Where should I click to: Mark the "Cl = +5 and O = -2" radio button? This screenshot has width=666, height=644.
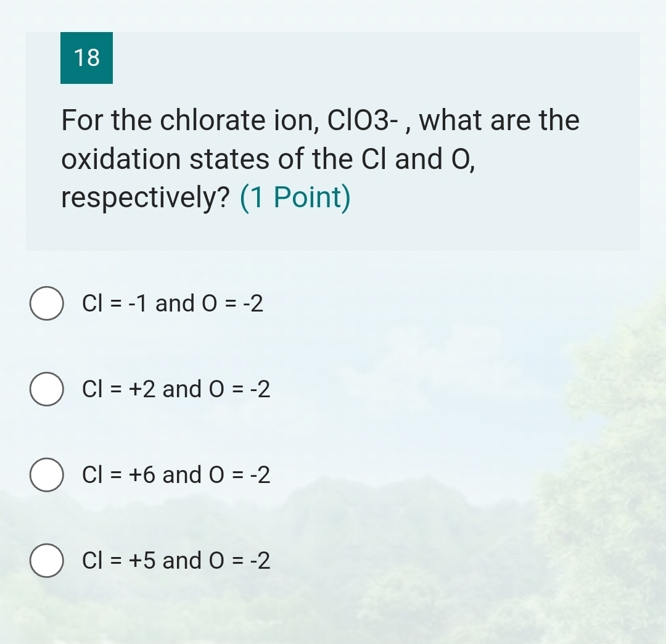click(46, 561)
